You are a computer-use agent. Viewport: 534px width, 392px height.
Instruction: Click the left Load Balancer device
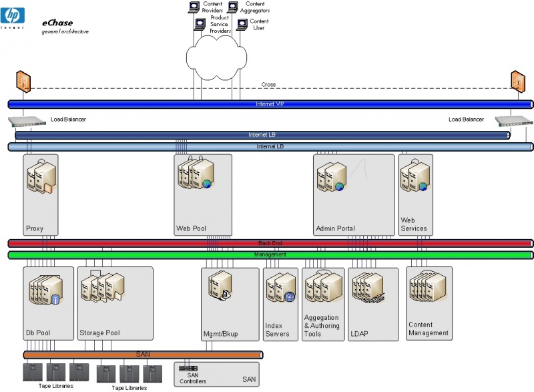tap(25, 121)
